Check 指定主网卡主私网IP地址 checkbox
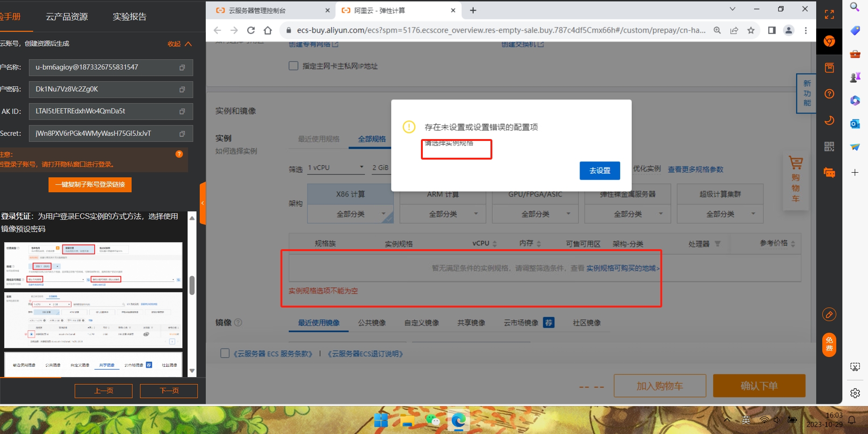The height and width of the screenshot is (434, 868). pyautogui.click(x=294, y=66)
